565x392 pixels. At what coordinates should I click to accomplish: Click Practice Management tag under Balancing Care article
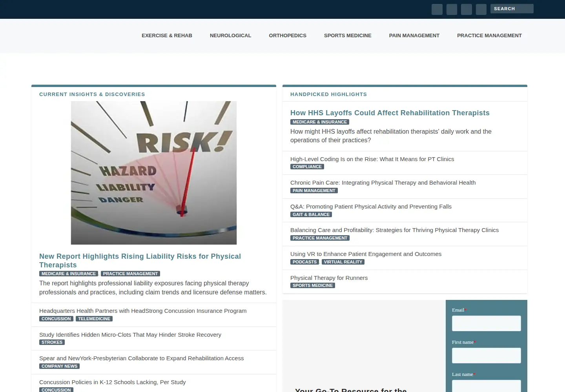320,238
